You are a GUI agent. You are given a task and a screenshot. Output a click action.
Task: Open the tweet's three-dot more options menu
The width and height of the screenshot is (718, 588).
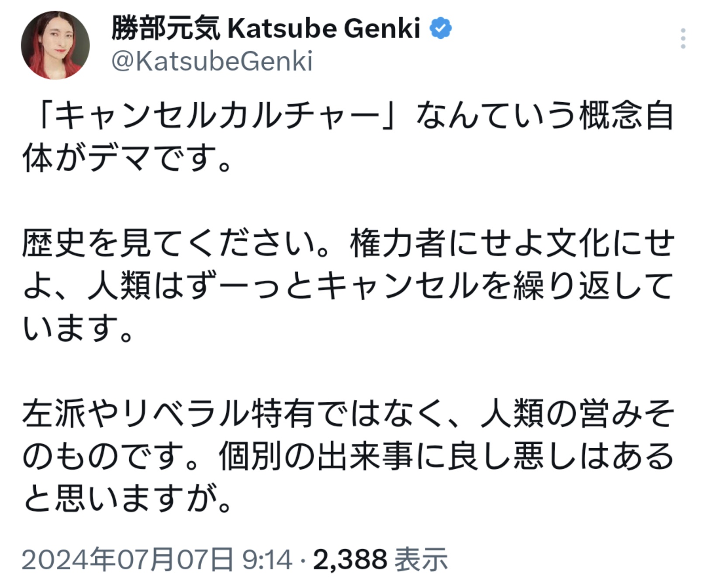pyautogui.click(x=683, y=38)
